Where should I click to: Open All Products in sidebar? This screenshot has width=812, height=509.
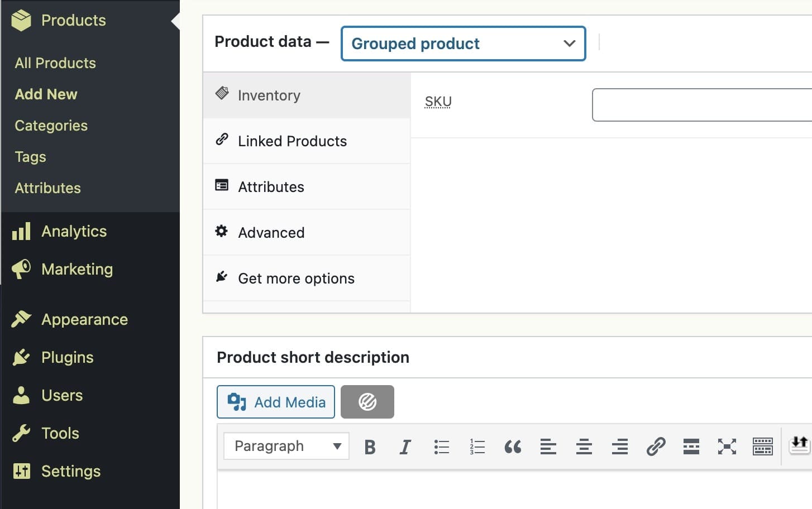pos(55,63)
